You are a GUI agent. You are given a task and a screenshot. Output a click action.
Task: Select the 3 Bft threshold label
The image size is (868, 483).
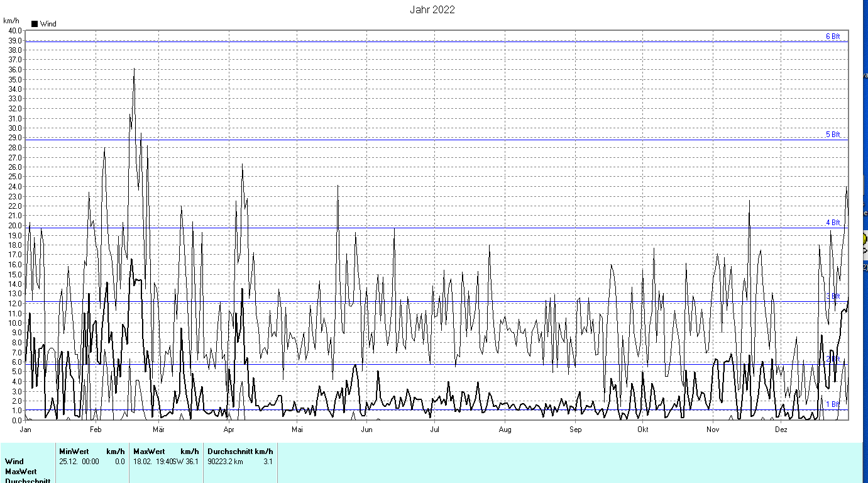(833, 296)
